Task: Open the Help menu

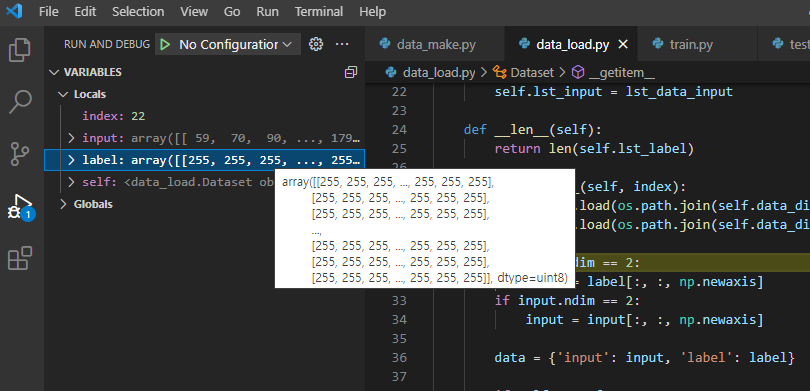Action: click(372, 11)
